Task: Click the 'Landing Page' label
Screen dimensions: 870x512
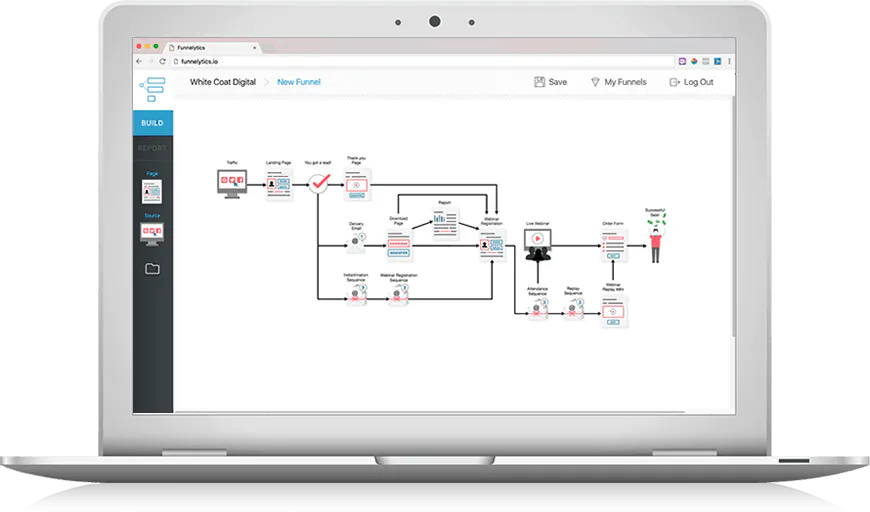Action: (279, 163)
